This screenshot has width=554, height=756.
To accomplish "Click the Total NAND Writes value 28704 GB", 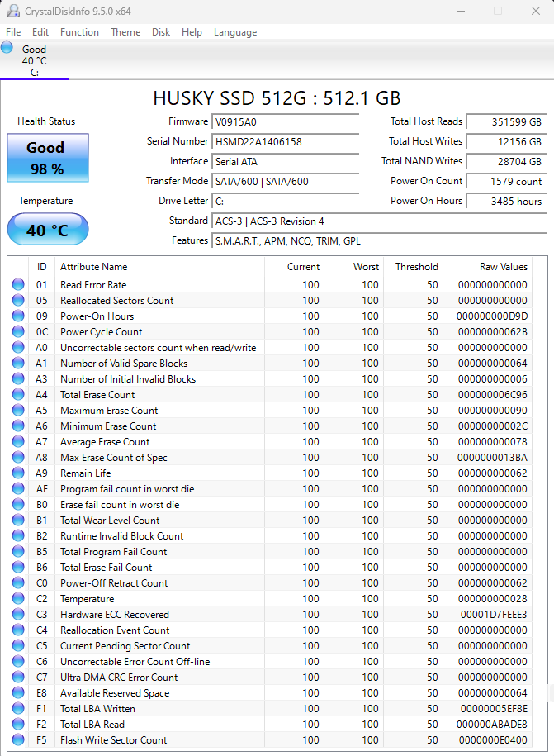I will (x=507, y=161).
